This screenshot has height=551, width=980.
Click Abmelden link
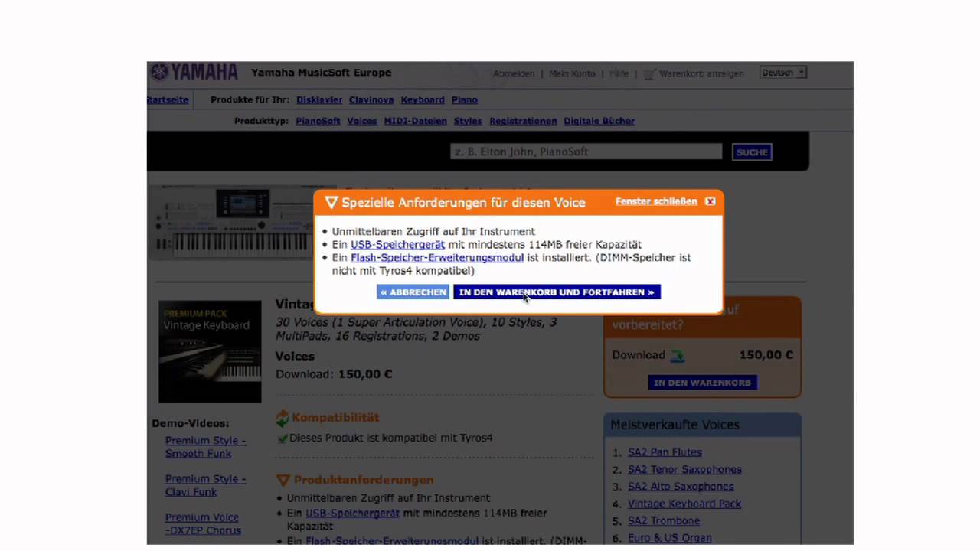pos(514,74)
